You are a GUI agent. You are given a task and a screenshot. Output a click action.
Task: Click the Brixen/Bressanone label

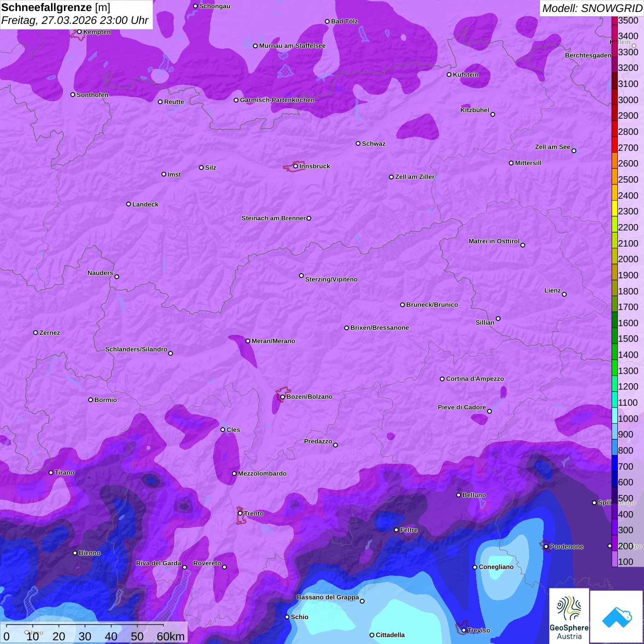(x=380, y=328)
